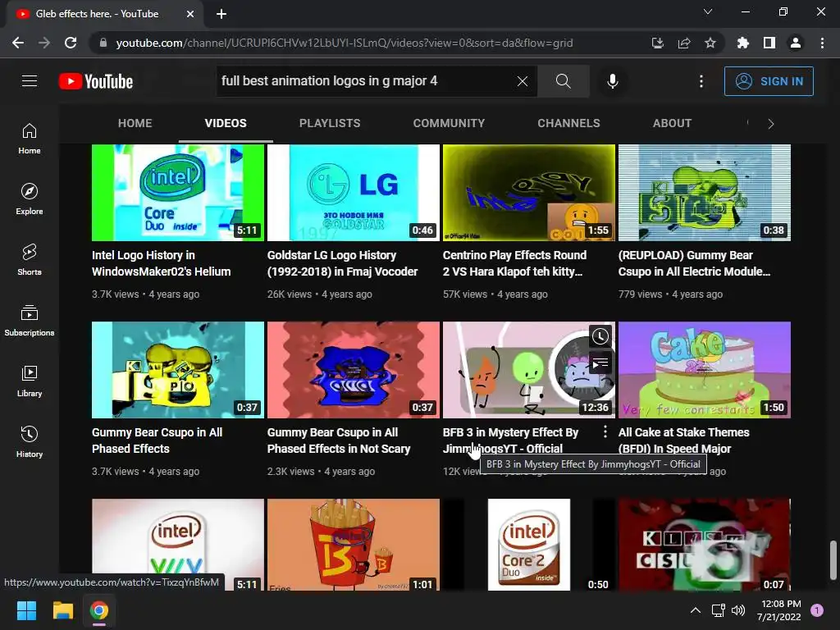Click the magnifier search button
Screen dimensions: 840x630
coord(563,81)
